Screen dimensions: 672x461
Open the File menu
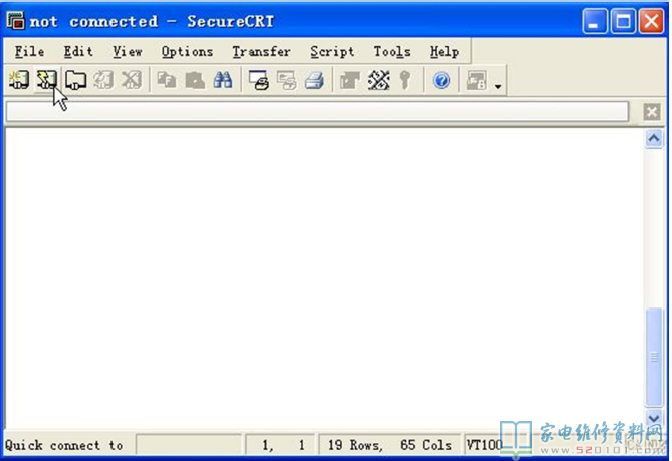(x=29, y=51)
